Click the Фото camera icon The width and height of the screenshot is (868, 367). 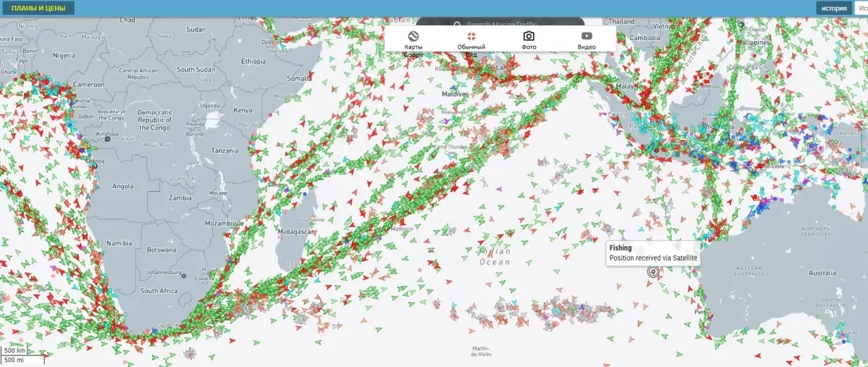[x=529, y=37]
